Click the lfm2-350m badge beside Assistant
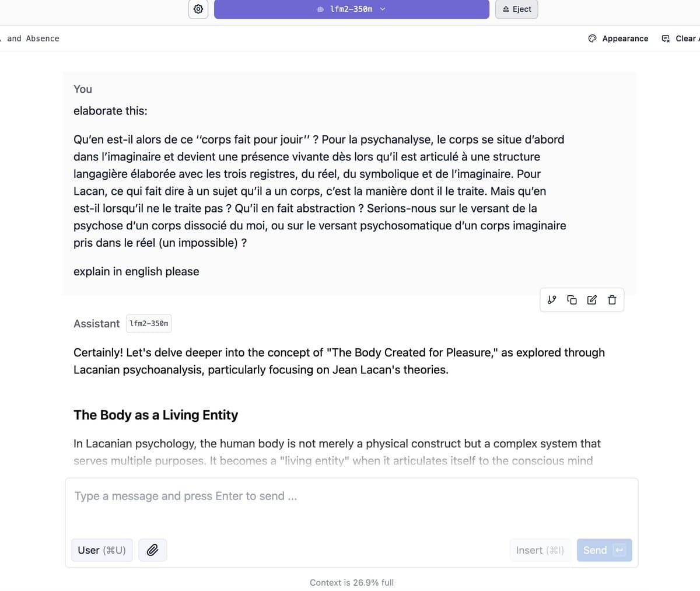This screenshot has width=700, height=591. 149,323
